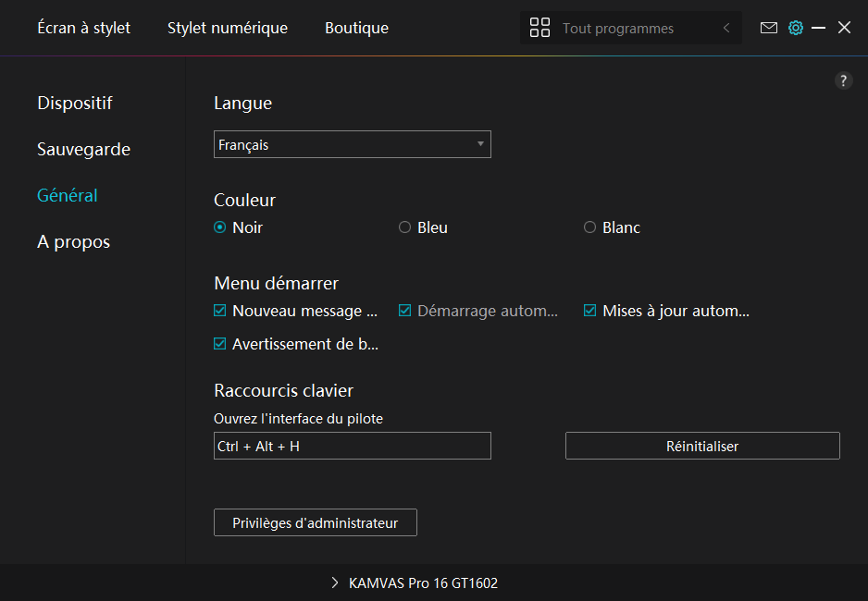
Task: Click the Réinitialiser button
Action: click(x=702, y=446)
